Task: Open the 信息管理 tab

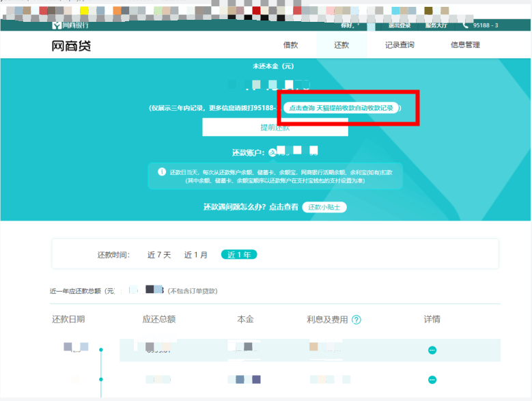Action: point(465,45)
